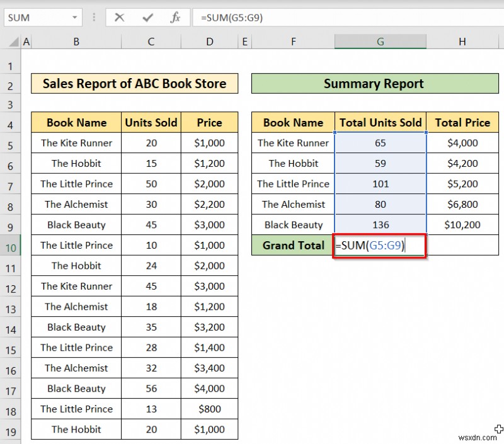504x444 pixels.
Task: Click the Black Beauty cell in Summary Report
Action: 292,225
